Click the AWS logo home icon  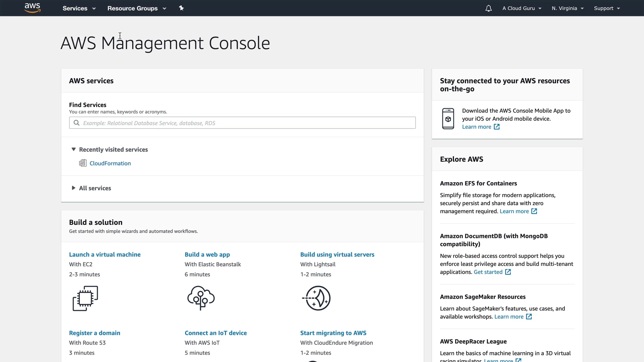coord(33,8)
